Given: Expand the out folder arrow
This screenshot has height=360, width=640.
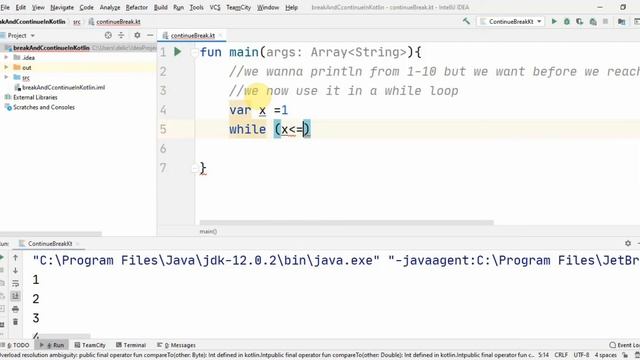Looking at the screenshot, I should 6,67.
